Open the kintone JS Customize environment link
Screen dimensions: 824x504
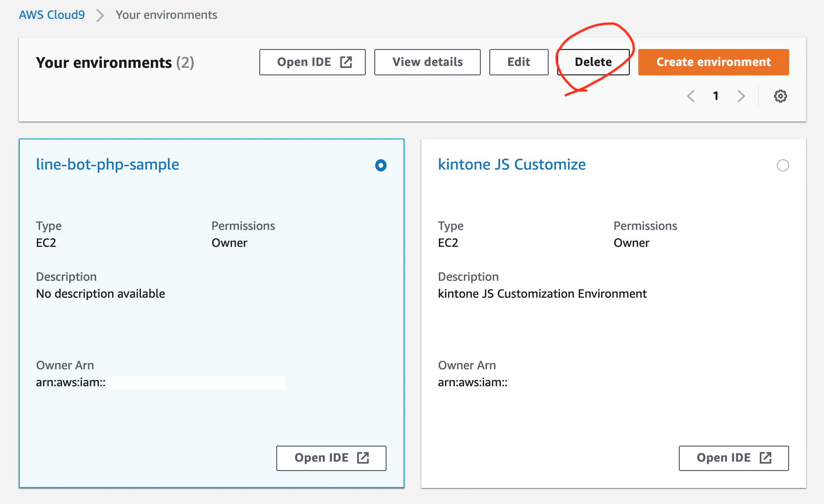pos(512,164)
